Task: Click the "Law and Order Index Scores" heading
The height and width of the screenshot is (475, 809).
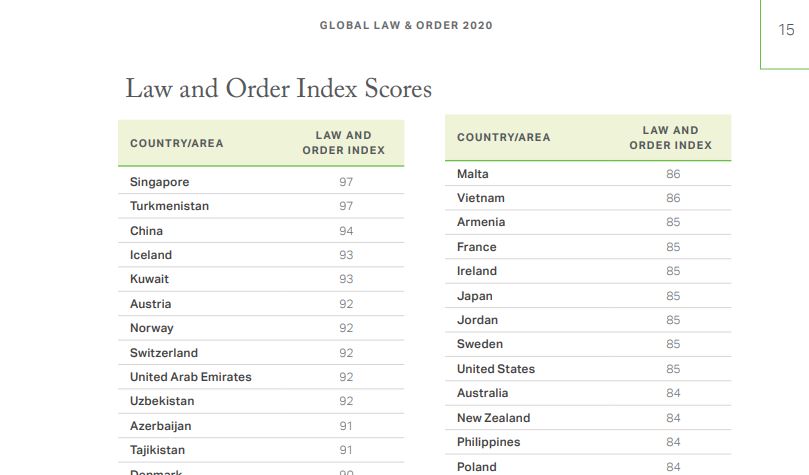Action: click(278, 89)
